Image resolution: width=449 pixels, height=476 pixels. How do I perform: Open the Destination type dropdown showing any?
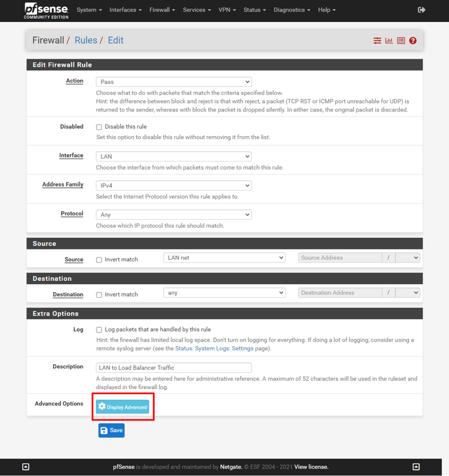(x=224, y=293)
